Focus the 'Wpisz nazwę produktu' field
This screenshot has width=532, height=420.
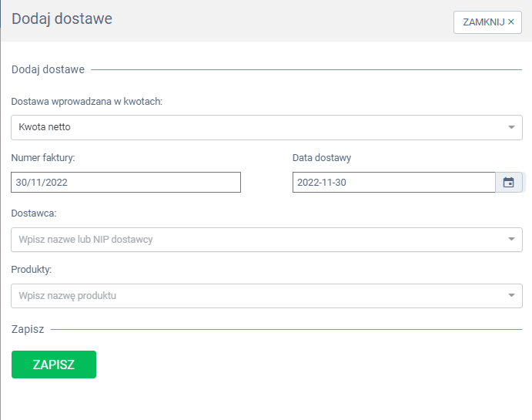click(x=254, y=296)
